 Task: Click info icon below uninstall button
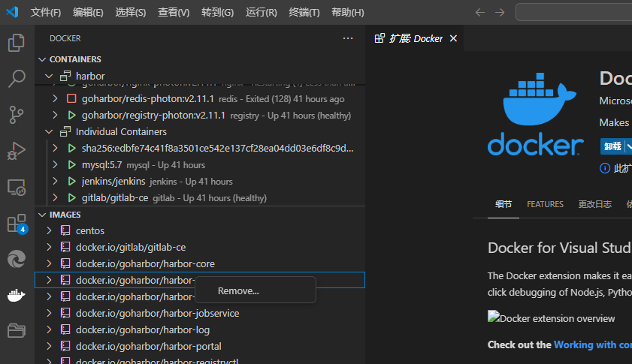605,168
